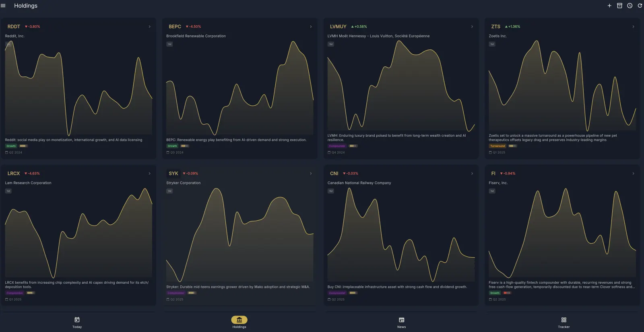Click the CNI ticker symbol
644x332 pixels.
pos(334,173)
